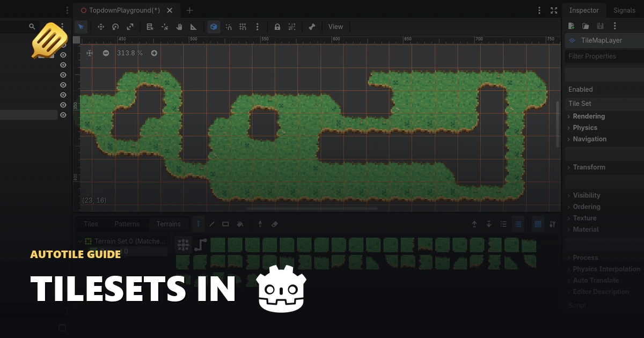Image resolution: width=644 pixels, height=338 pixels.
Task: Toggle visibility eye on highlighted scene row
Action: click(x=63, y=115)
